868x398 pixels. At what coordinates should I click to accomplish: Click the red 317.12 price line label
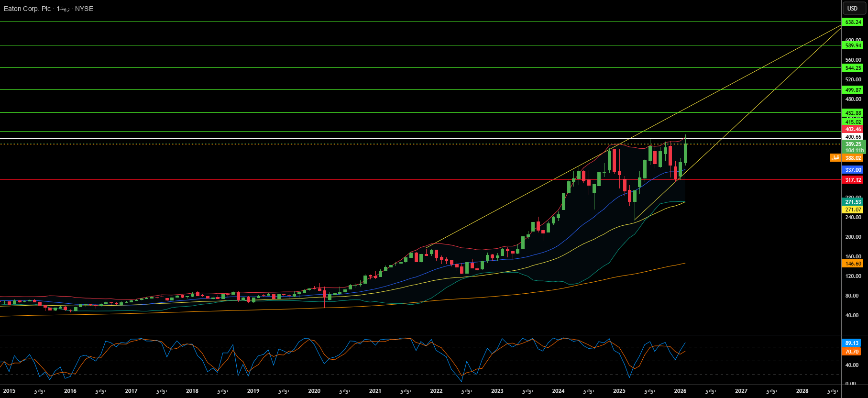[x=853, y=180]
